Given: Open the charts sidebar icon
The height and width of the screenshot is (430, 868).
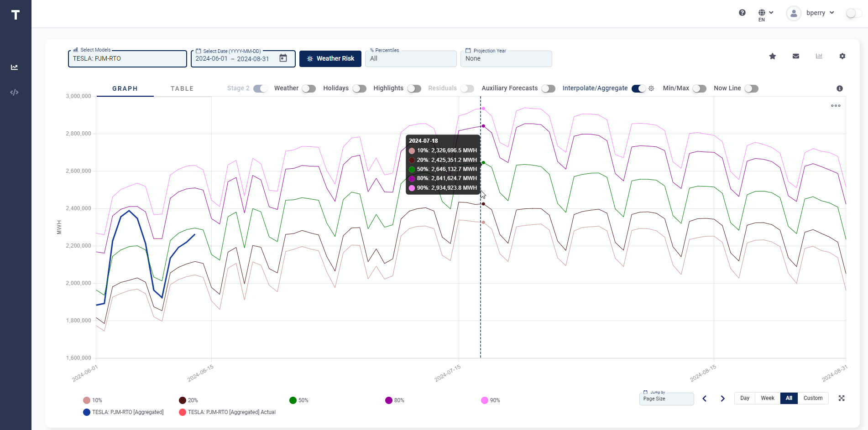Looking at the screenshot, I should 14,67.
